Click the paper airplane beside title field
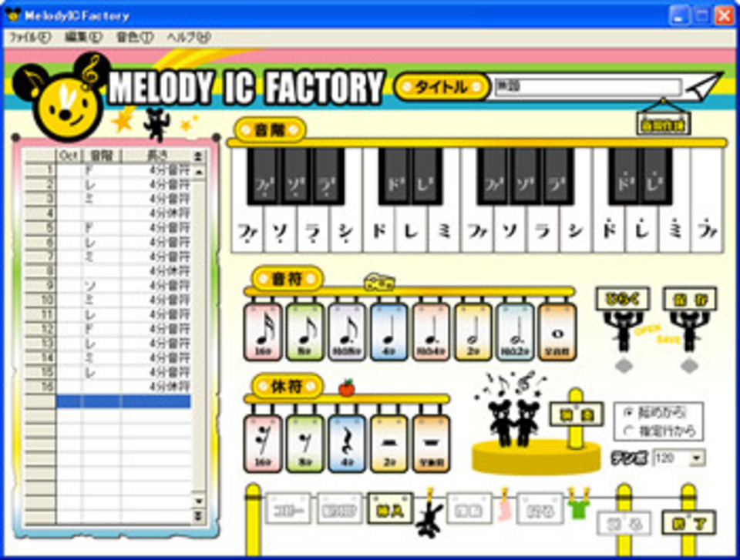740x560 pixels. (704, 86)
